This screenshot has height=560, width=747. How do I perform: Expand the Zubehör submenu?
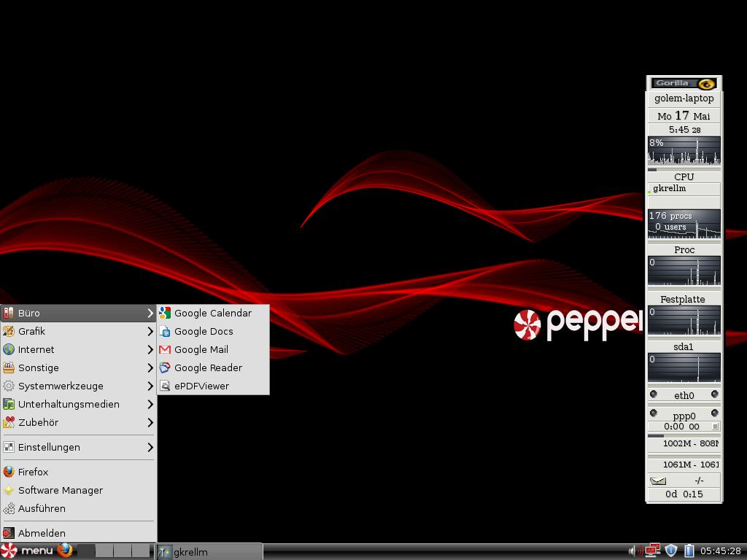44,422
